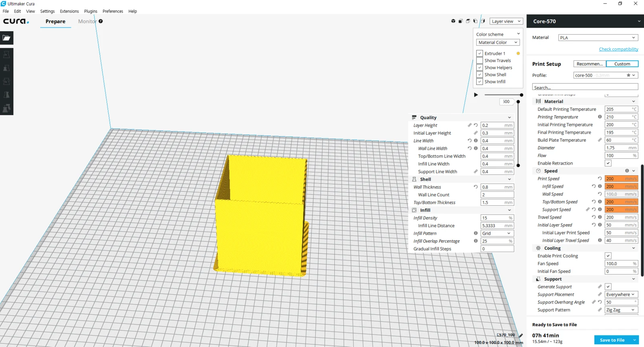Toggle the Show Shell checkbox
Image resolution: width=644 pixels, height=347 pixels.
coord(479,74)
